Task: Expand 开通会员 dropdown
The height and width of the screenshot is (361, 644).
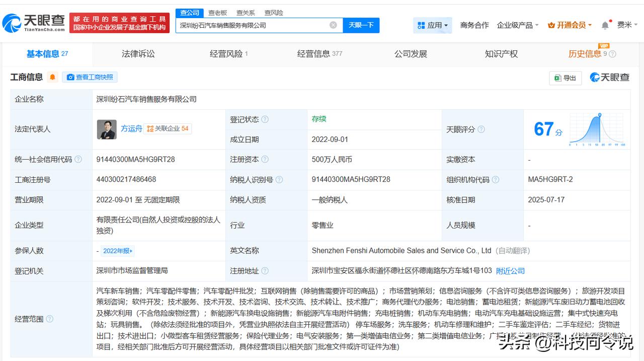Action: tap(570, 25)
